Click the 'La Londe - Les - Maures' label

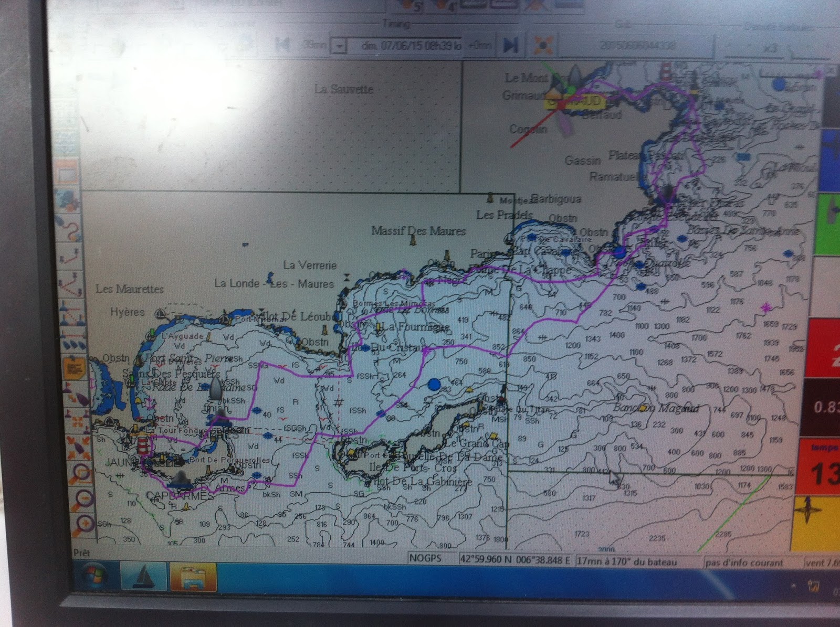[274, 284]
